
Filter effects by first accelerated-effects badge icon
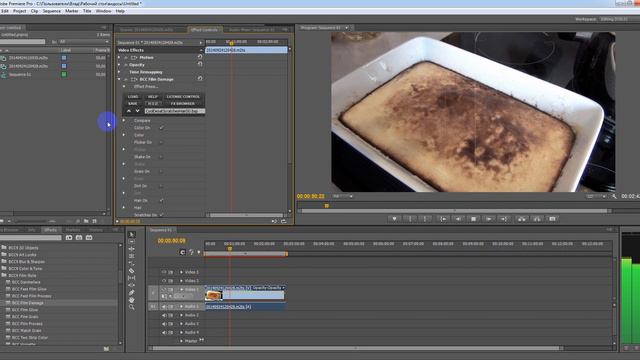click(69, 238)
